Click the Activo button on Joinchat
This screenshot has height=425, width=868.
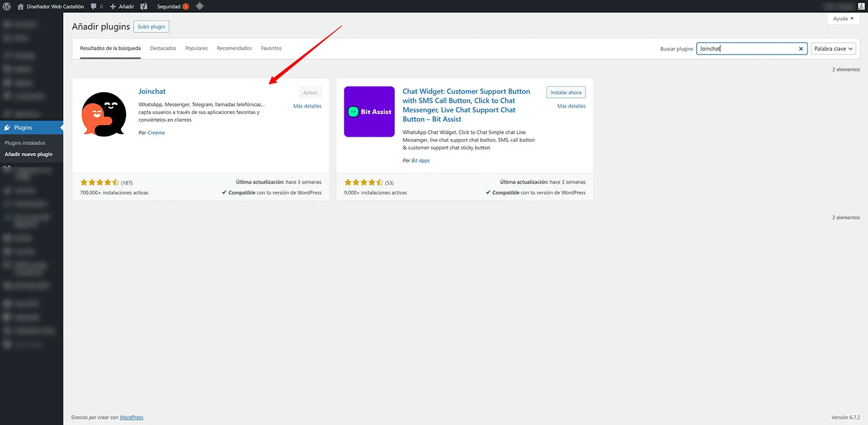point(310,93)
